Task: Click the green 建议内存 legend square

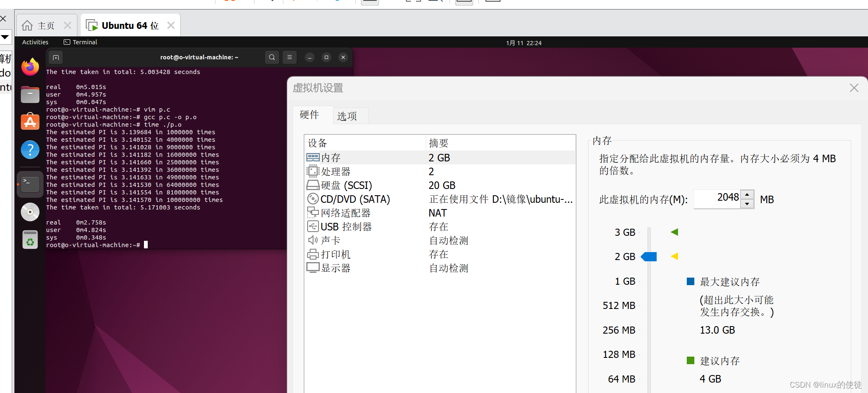Action: tap(691, 360)
